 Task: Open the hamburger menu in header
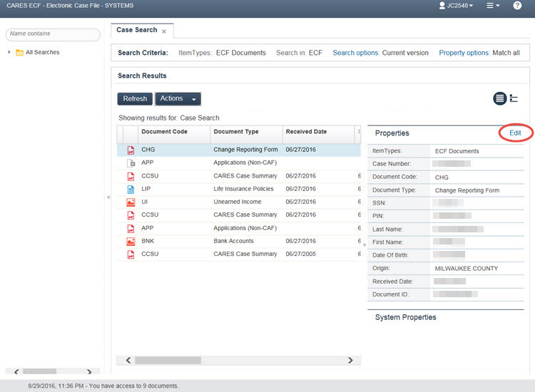492,6
